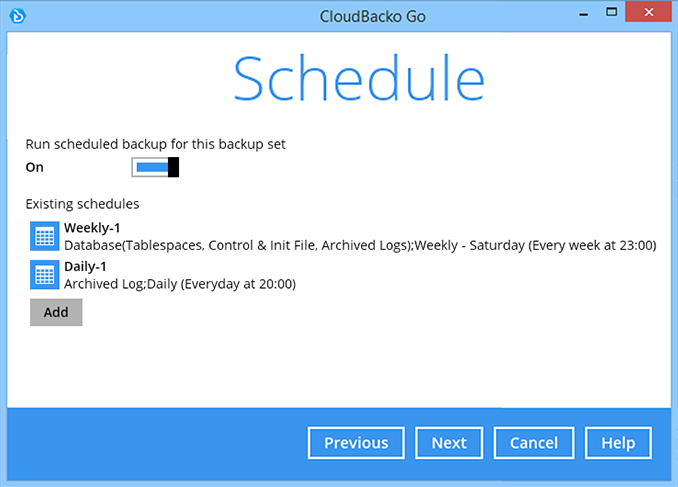The width and height of the screenshot is (678, 487).
Task: Close the CloudBacko Go window
Action: 649,12
